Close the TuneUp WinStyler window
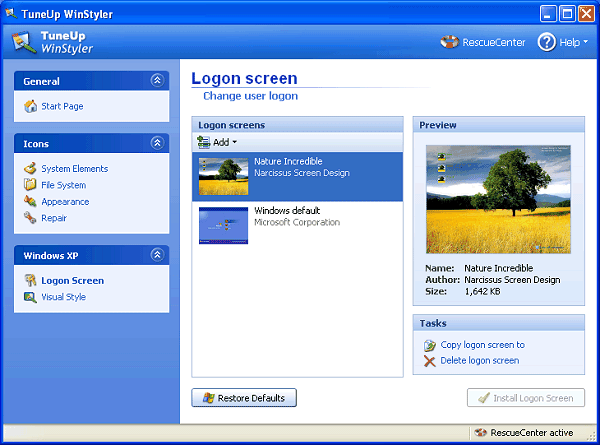 tap(586, 14)
